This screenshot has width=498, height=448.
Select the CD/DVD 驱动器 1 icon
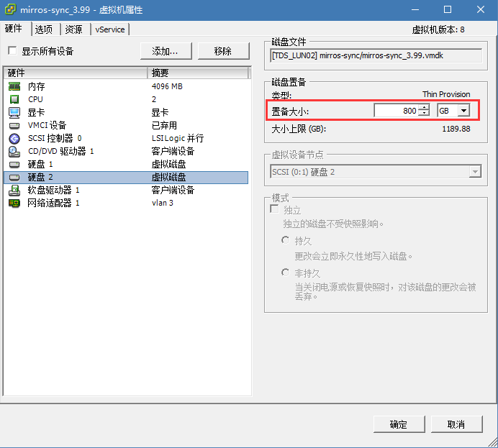click(x=14, y=151)
